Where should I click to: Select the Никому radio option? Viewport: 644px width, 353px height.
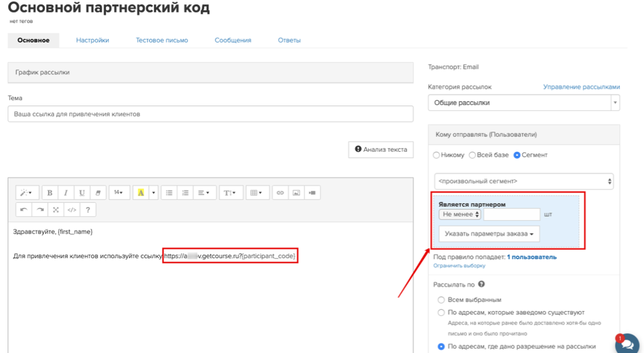tap(436, 155)
